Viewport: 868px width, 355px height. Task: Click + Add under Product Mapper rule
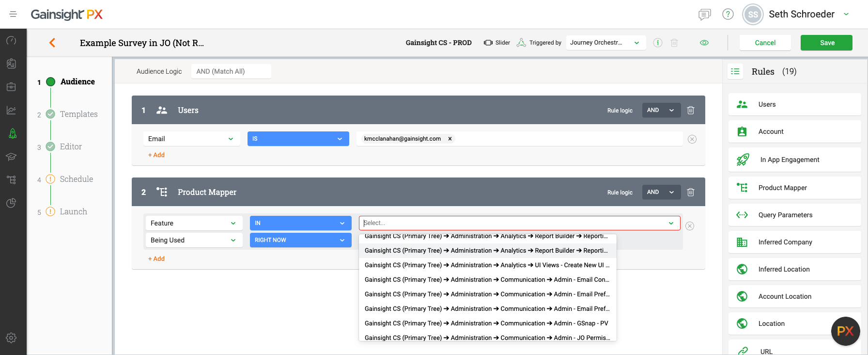(x=156, y=258)
